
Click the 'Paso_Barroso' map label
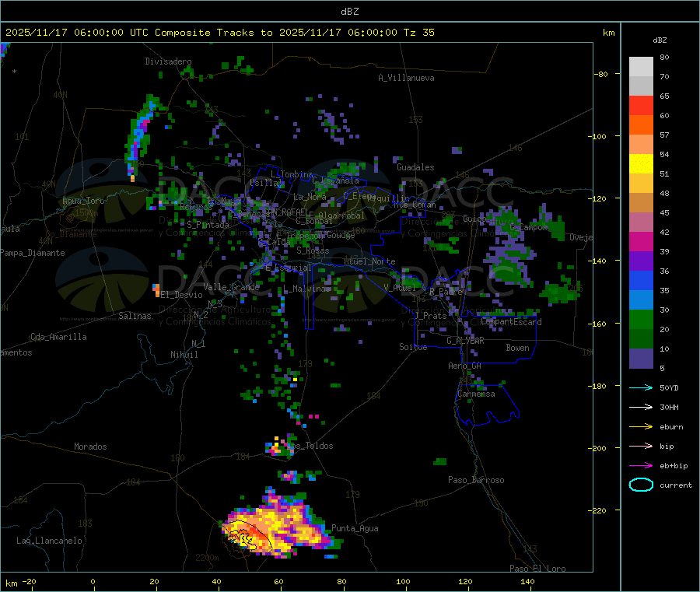pos(476,480)
